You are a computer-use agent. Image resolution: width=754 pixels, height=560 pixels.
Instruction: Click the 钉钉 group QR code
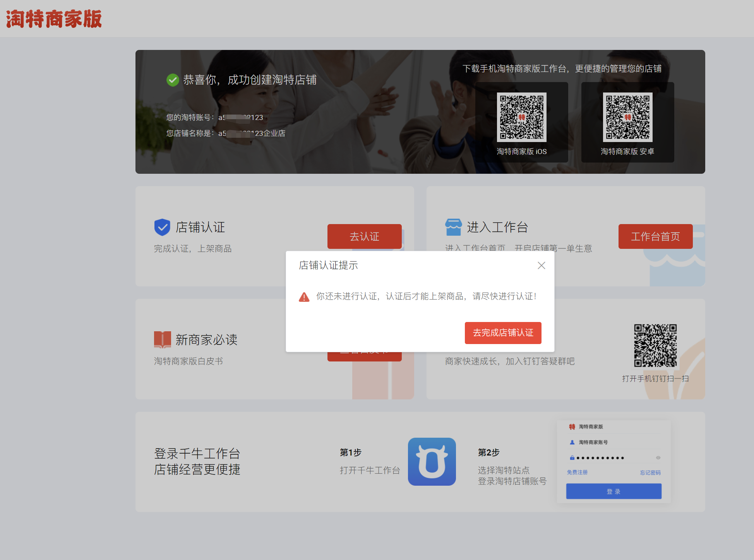coord(655,346)
